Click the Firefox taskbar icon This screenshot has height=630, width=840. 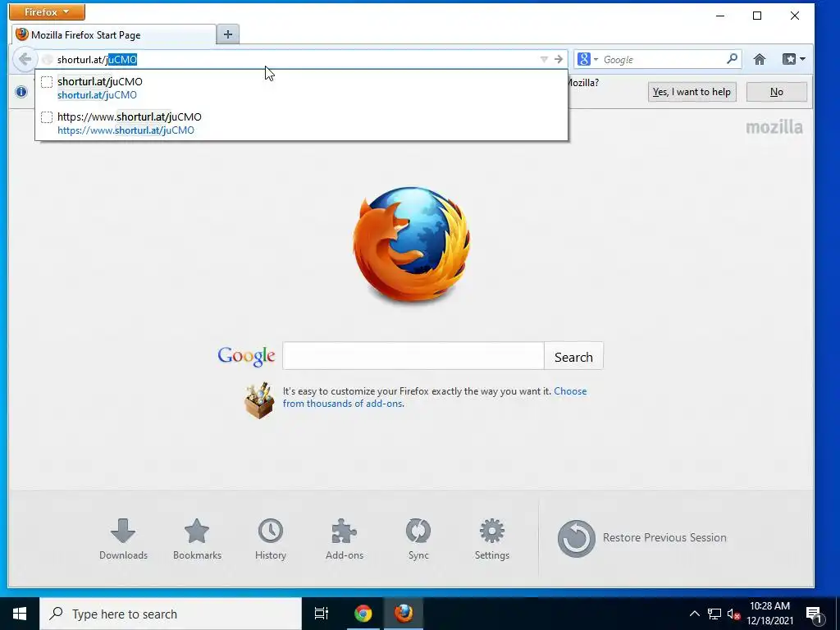pyautogui.click(x=404, y=614)
